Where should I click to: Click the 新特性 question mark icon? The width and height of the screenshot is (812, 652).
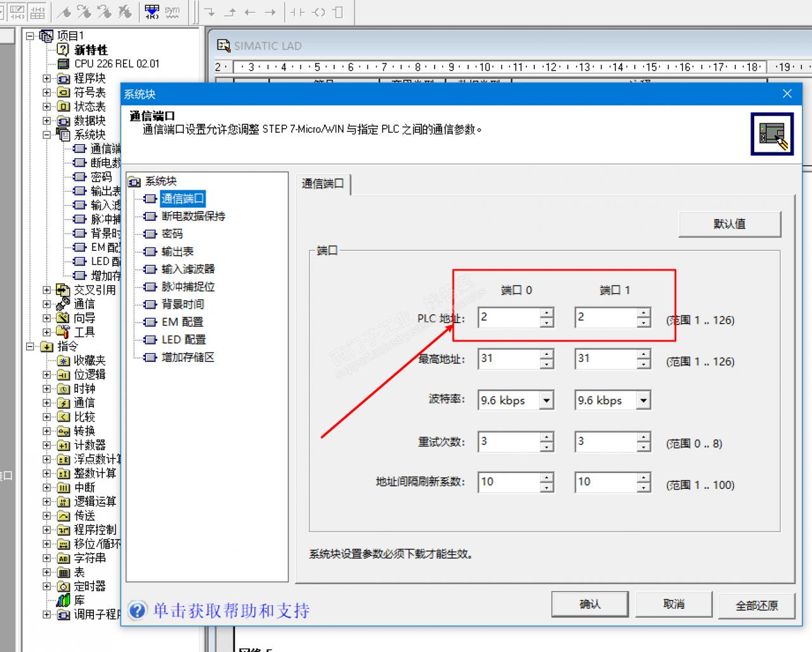coord(63,50)
